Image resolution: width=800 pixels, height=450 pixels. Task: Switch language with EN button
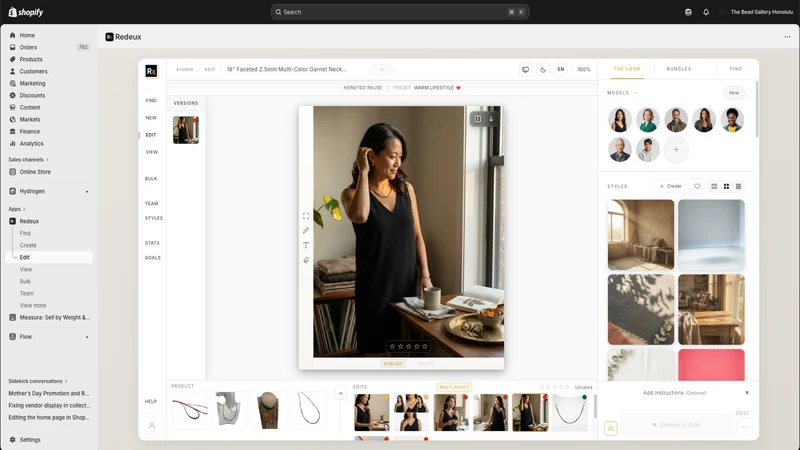click(x=561, y=69)
